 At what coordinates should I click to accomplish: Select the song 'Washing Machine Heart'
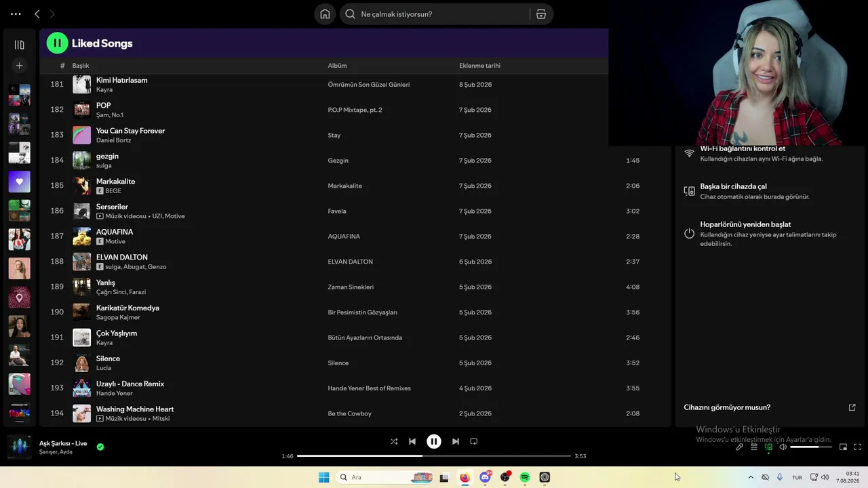coord(135,409)
